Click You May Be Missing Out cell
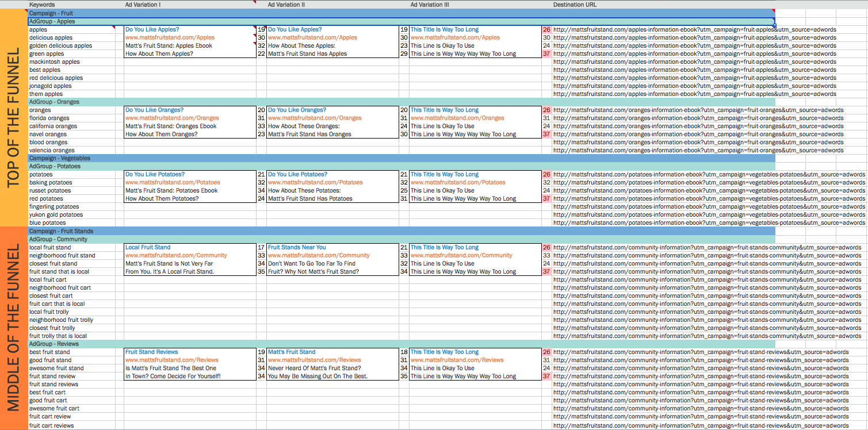This screenshot has width=868, height=430. click(x=332, y=376)
